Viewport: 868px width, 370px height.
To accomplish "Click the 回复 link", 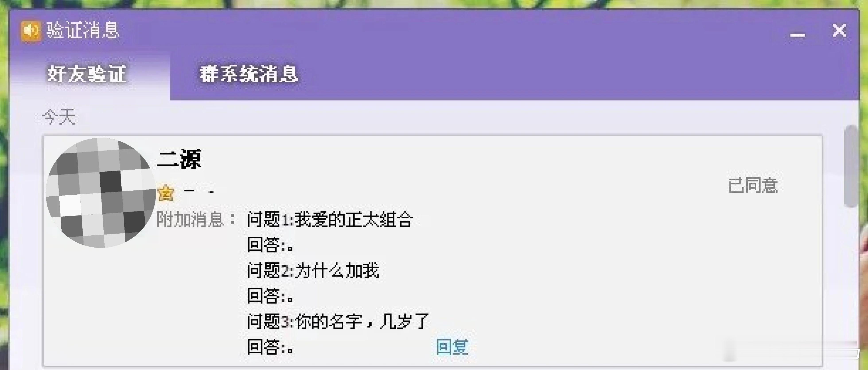I will click(452, 347).
